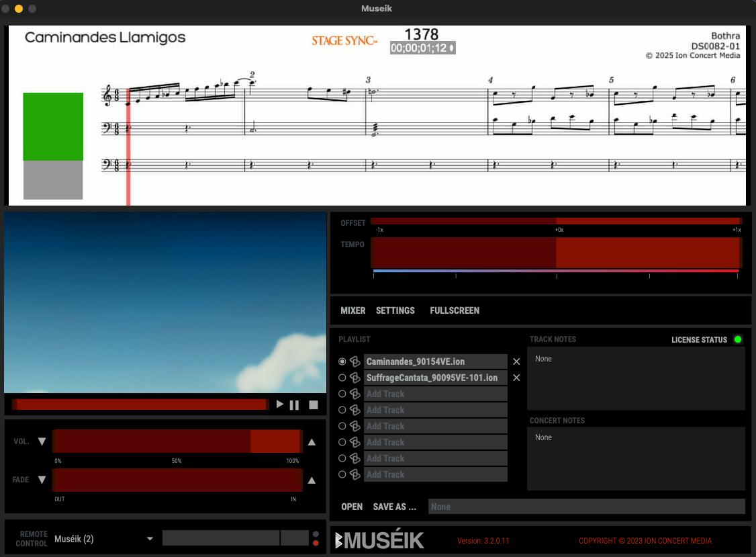Switch to FULLSCREEN mode

pyautogui.click(x=455, y=310)
